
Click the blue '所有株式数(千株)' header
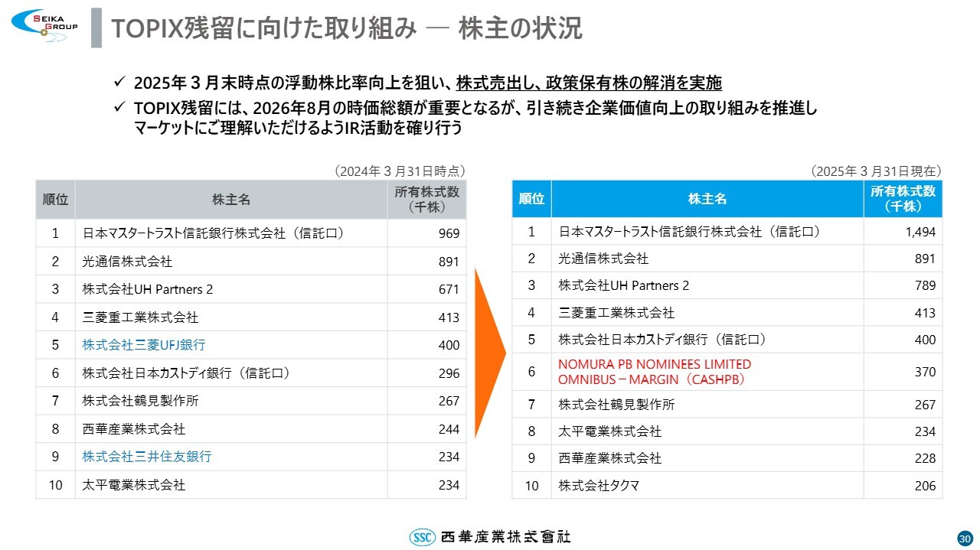tap(903, 199)
